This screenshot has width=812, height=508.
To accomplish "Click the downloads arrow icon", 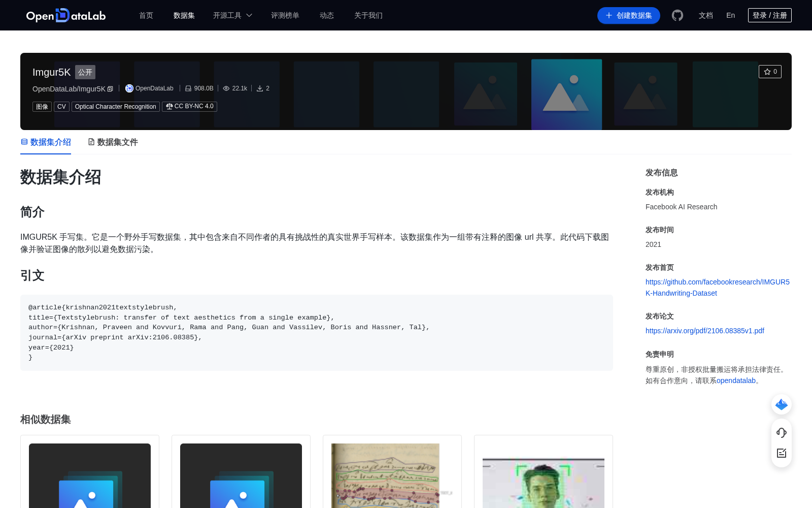I will pyautogui.click(x=260, y=88).
